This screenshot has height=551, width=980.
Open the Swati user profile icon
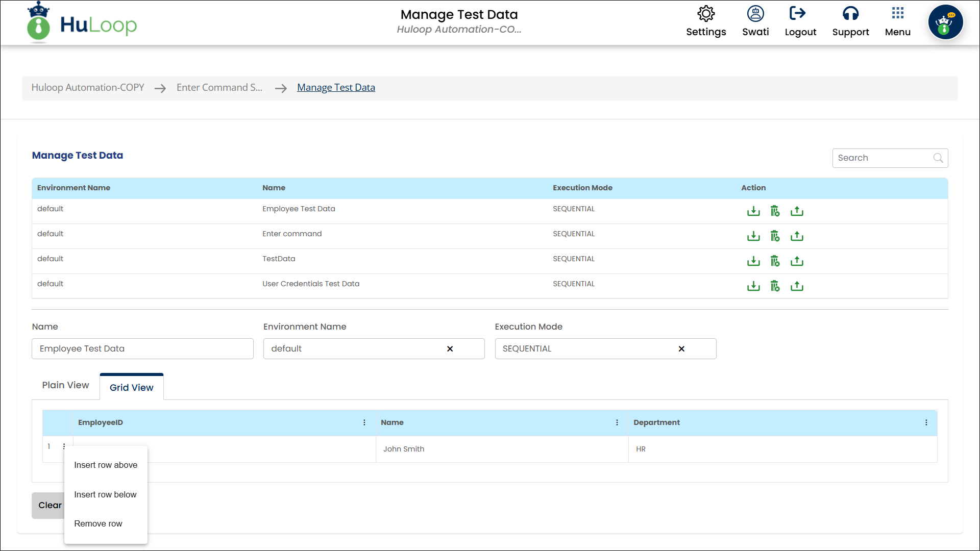[755, 14]
